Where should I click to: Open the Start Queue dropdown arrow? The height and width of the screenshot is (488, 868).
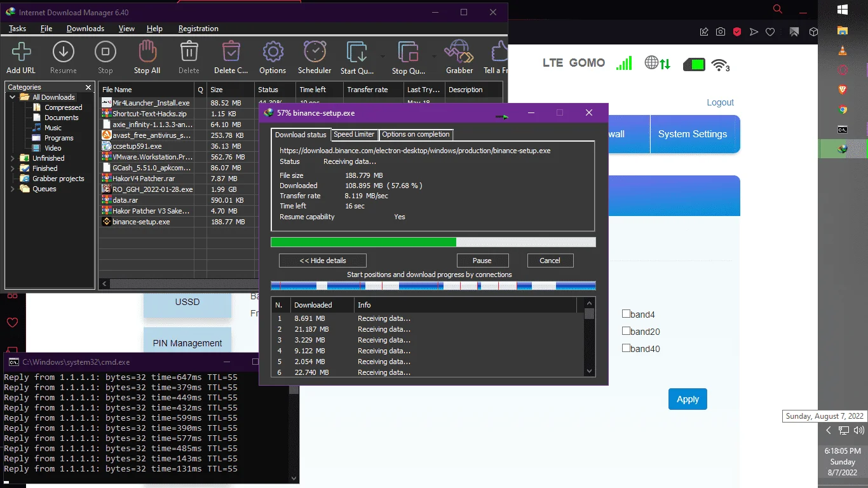click(382, 55)
